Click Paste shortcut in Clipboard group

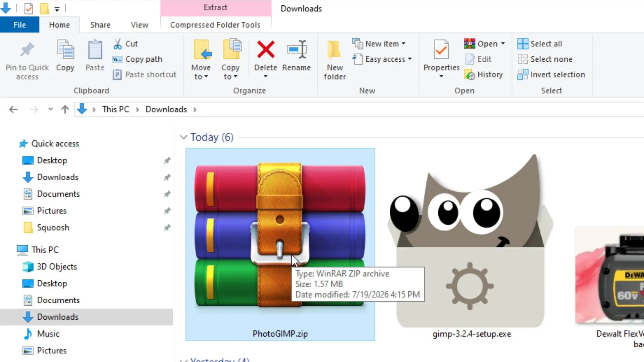pyautogui.click(x=145, y=74)
